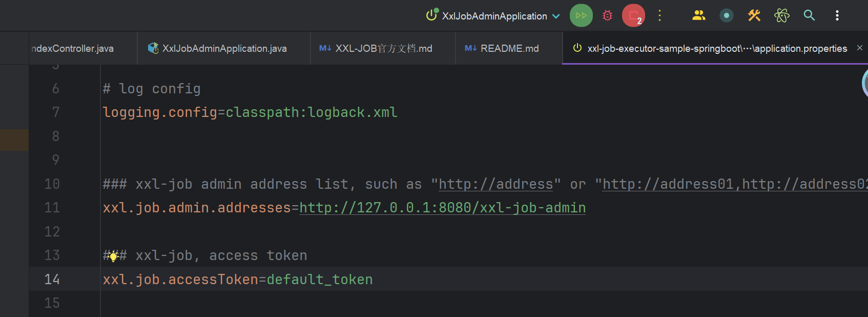Click the green Rerun XxlJobAdminApplication button
The height and width of the screenshot is (317, 868).
[x=581, y=15]
